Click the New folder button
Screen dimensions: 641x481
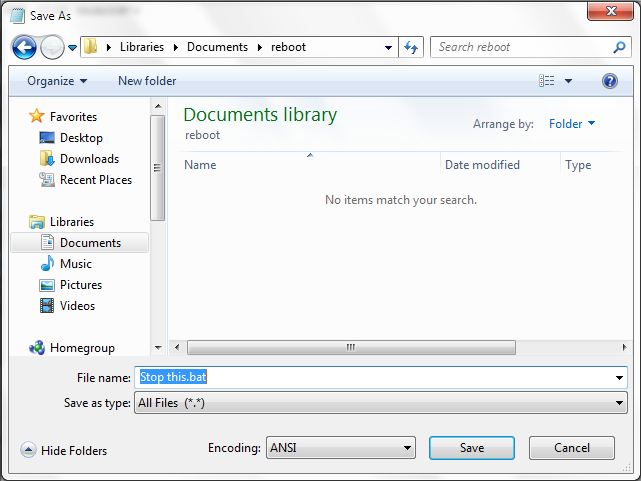pos(147,81)
